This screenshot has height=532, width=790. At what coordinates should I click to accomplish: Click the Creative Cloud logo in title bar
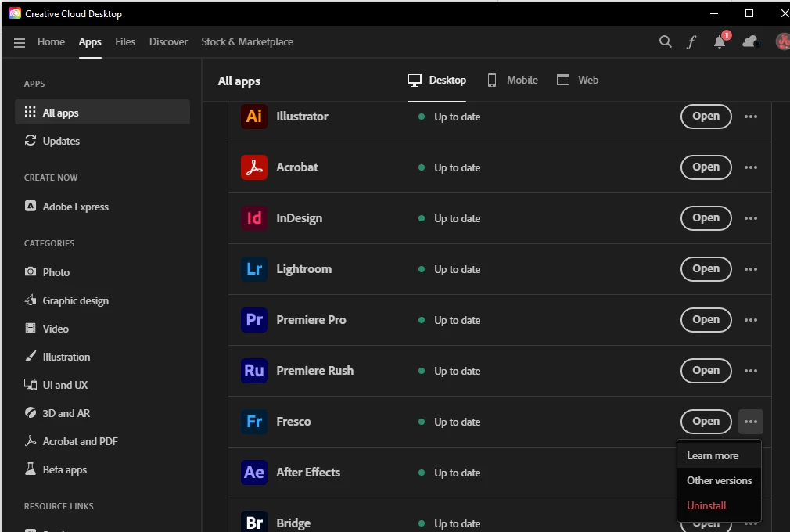point(15,13)
